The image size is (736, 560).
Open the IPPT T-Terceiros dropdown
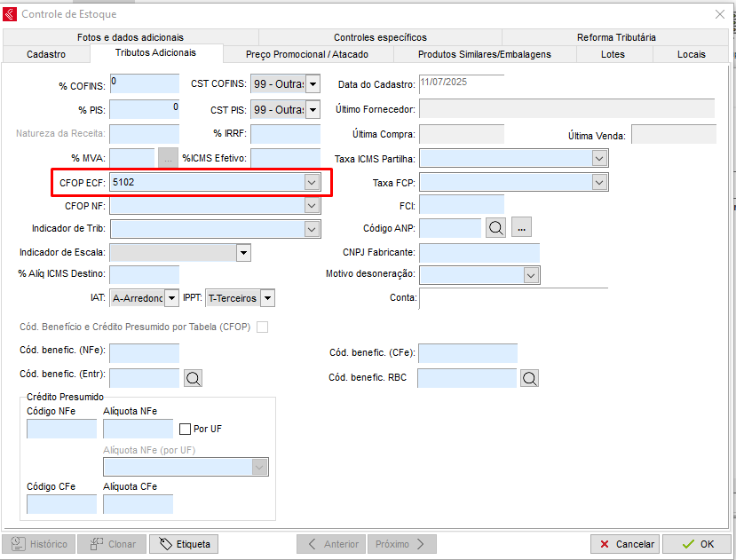pyautogui.click(x=267, y=298)
